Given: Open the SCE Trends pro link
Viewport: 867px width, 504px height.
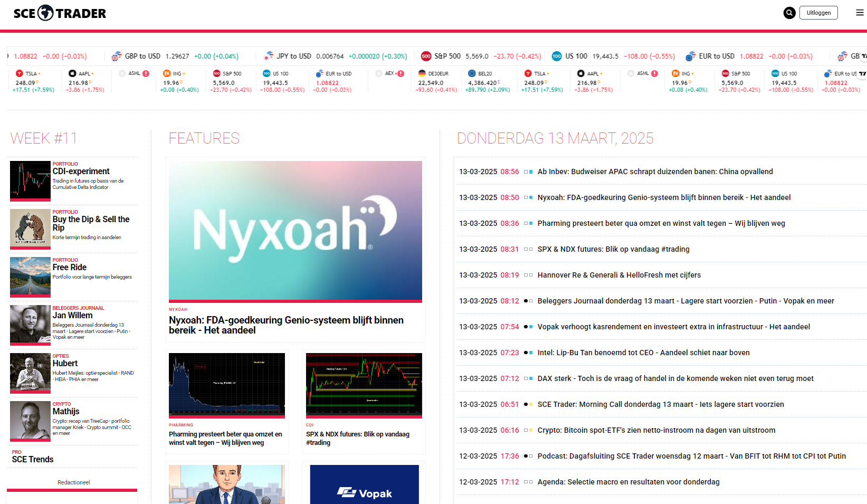Looking at the screenshot, I should (33, 459).
